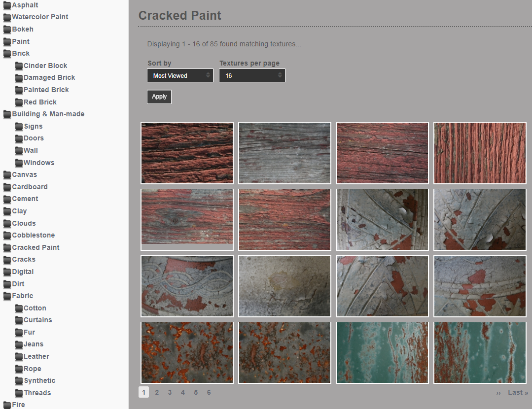Viewport: 532px width, 409px height.
Task: Click the Apply button
Action: (x=159, y=97)
